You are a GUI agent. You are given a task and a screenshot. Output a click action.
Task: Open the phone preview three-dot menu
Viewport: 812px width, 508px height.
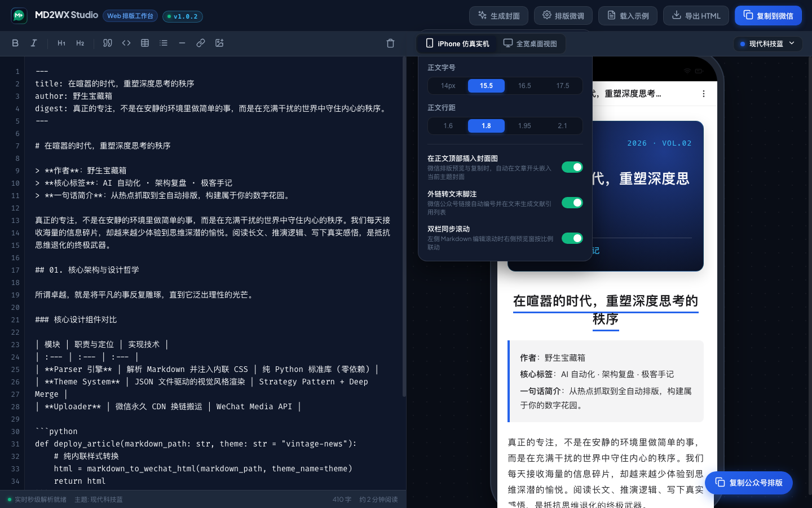coord(703,94)
